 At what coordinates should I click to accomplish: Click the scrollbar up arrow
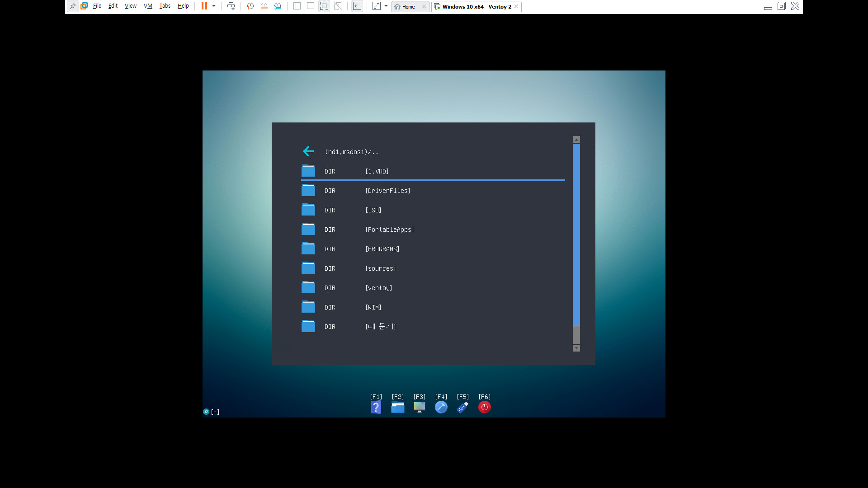tap(576, 140)
